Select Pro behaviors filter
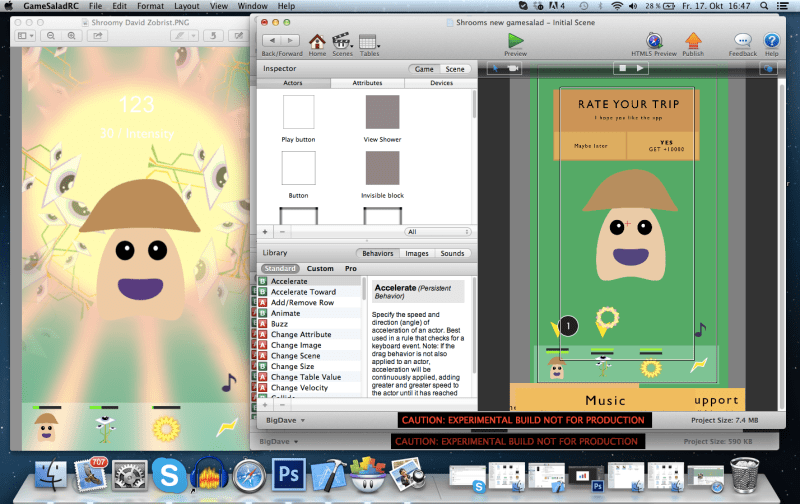 351,268
